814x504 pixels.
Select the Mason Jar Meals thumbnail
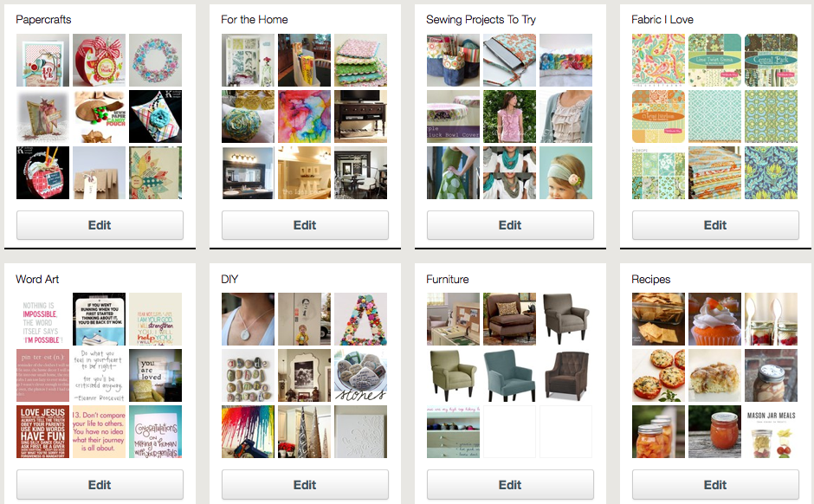772,432
